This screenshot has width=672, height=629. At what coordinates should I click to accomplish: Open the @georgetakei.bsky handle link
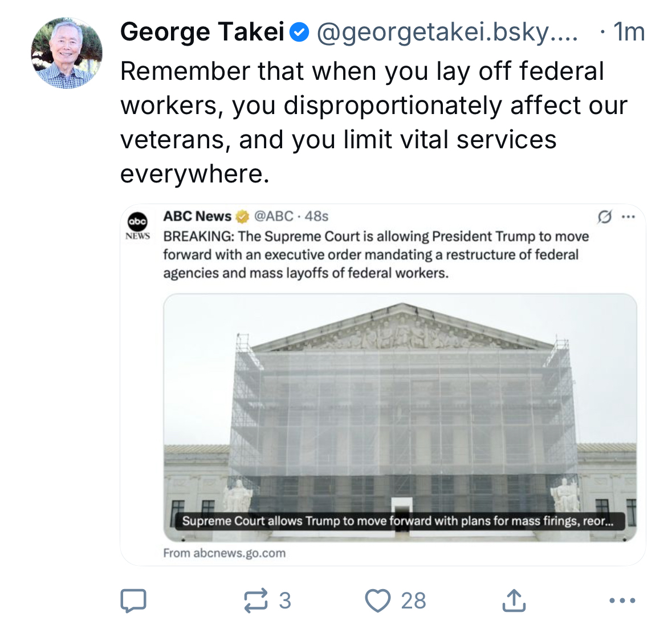(446, 33)
